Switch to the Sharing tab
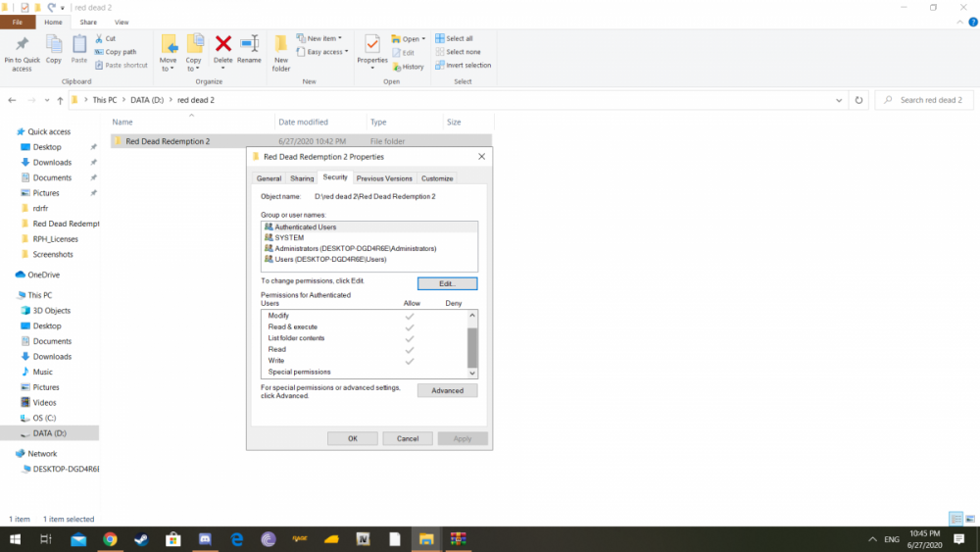 [x=302, y=178]
